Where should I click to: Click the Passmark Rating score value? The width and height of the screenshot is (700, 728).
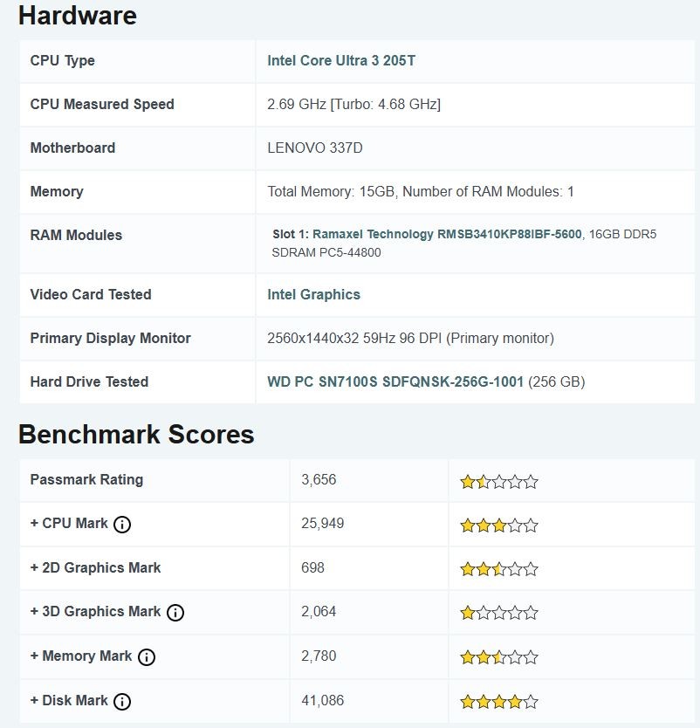point(316,480)
